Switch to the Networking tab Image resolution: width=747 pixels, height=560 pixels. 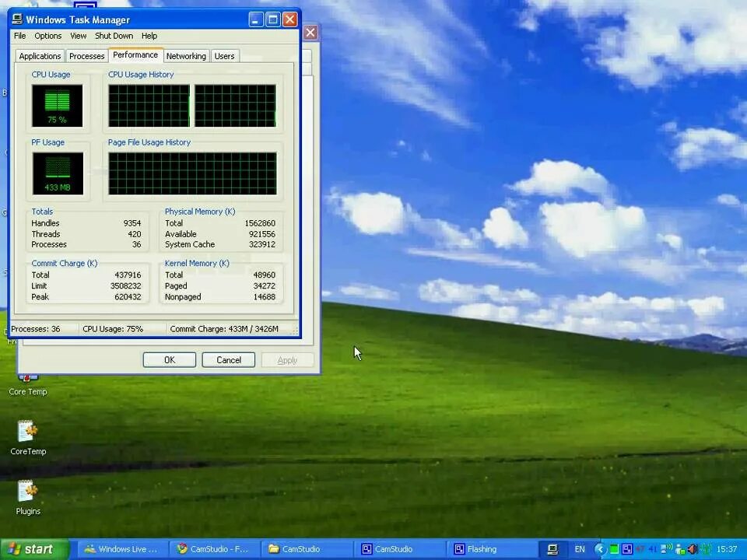(x=186, y=56)
